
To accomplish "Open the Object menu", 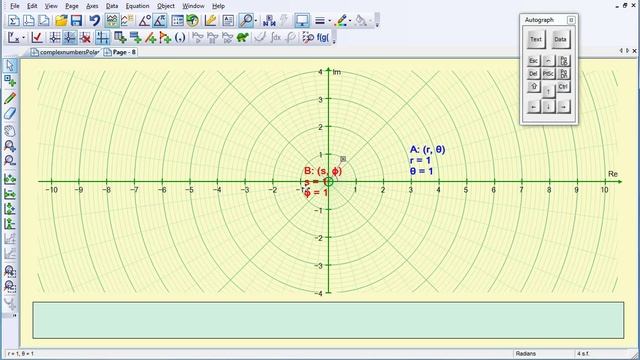I will click(166, 6).
